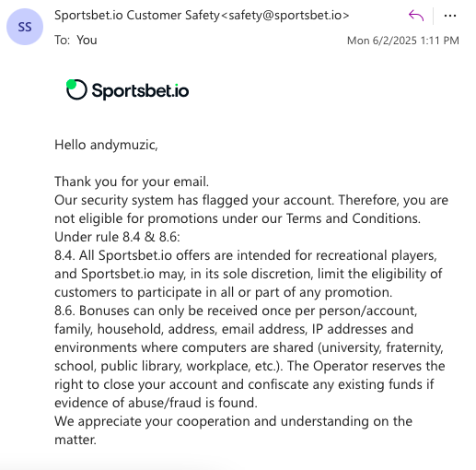Click the Under rule 8.4 & 8.6 line
The width and height of the screenshot is (476, 470).
(x=117, y=237)
